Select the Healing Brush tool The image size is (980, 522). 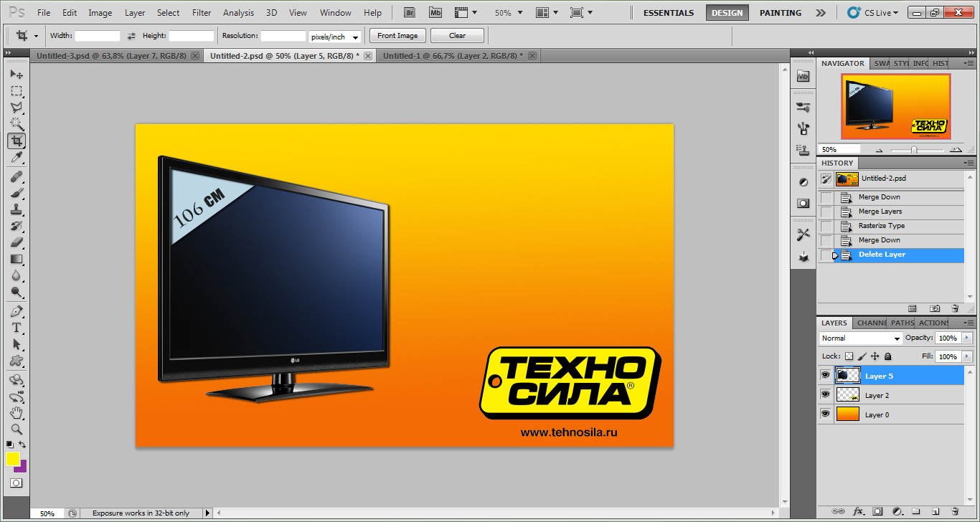[16, 176]
